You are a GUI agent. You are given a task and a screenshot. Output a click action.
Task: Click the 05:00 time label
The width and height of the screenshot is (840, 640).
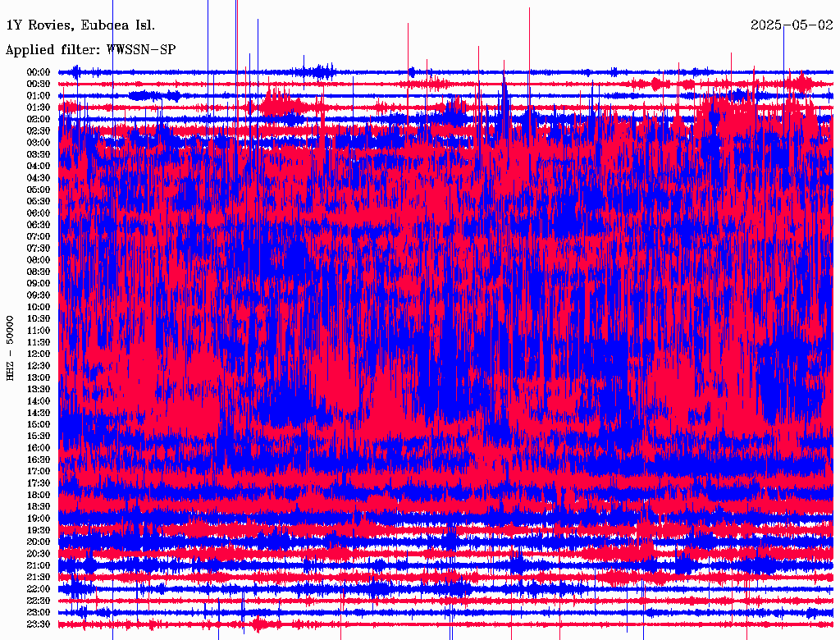39,190
